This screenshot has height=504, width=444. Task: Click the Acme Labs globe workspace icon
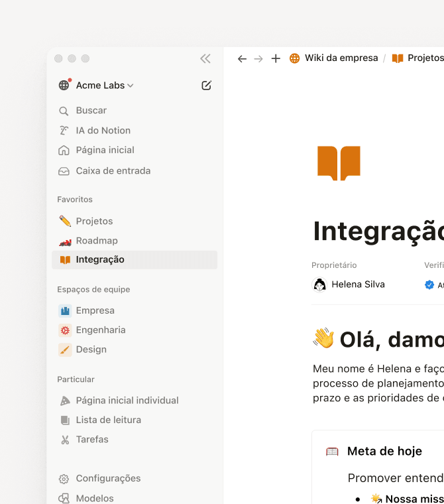pos(64,85)
